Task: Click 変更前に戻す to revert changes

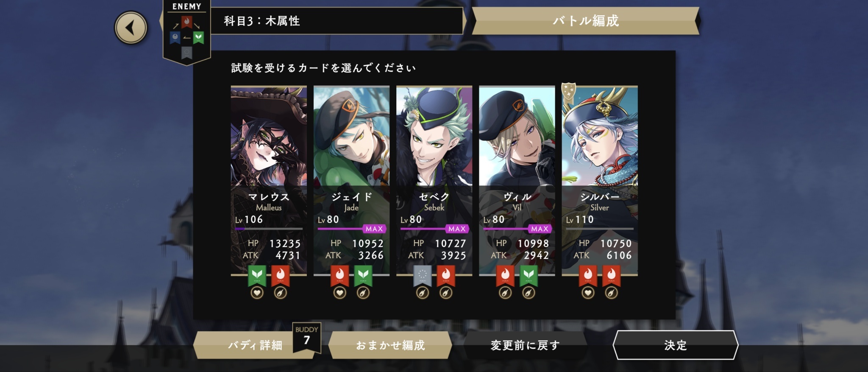Action: [x=525, y=345]
